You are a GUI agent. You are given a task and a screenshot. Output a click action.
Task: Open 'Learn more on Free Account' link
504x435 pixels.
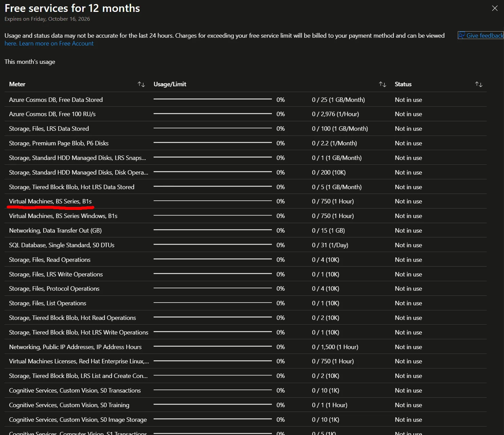(56, 43)
